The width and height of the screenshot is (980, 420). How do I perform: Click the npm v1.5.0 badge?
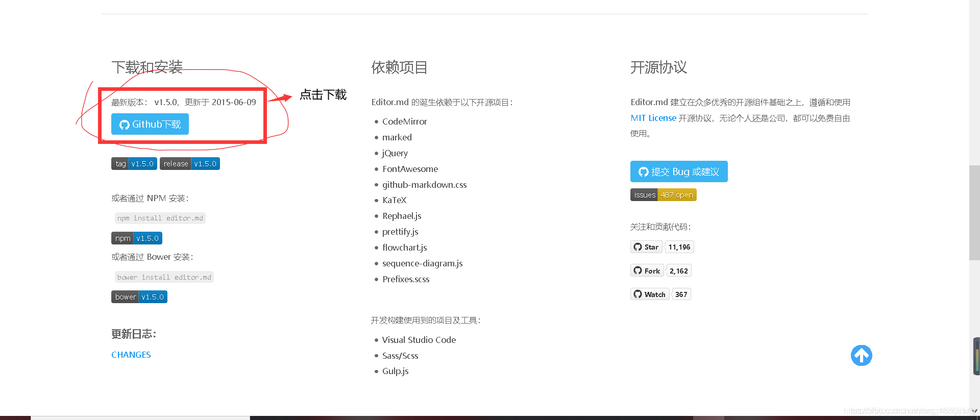coord(137,238)
